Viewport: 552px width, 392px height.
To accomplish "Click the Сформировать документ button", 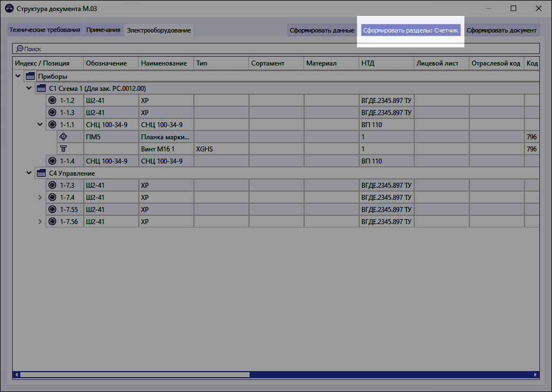I will click(x=501, y=30).
